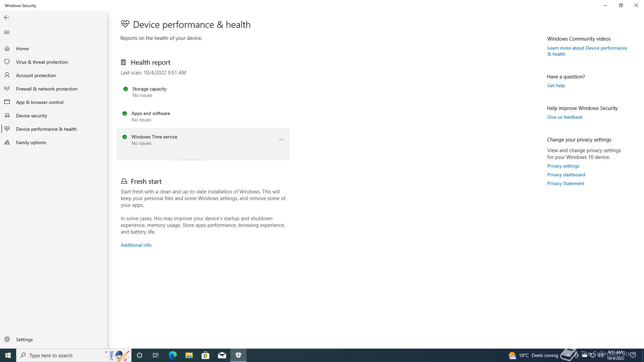Open the notification center icon
The width and height of the screenshot is (644, 362).
pos(633,356)
